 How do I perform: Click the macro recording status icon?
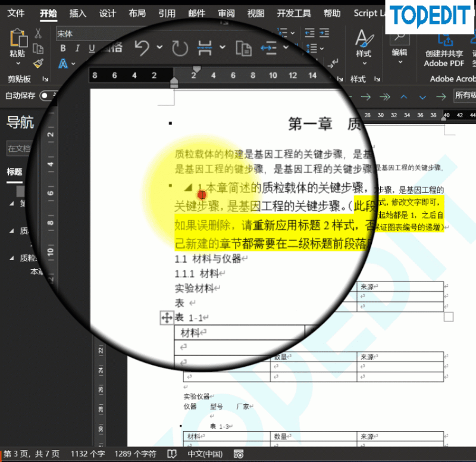pyautogui.click(x=239, y=454)
